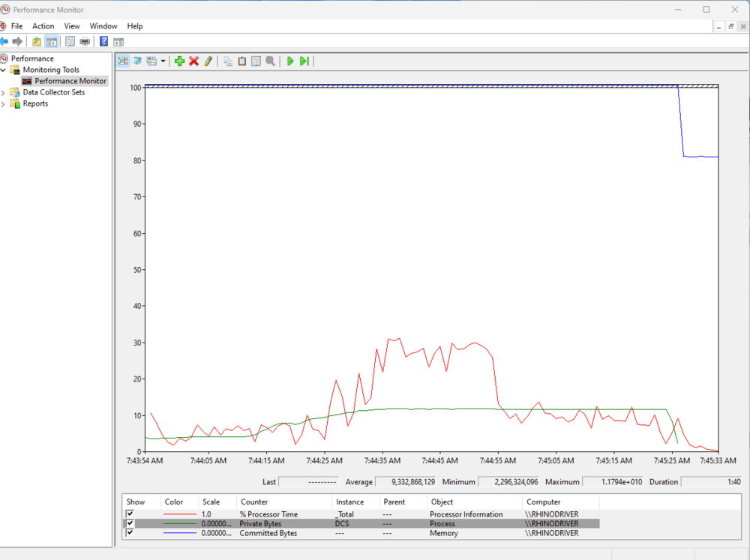Click the Minimum value field
This screenshot has width=750, height=560.
point(509,481)
